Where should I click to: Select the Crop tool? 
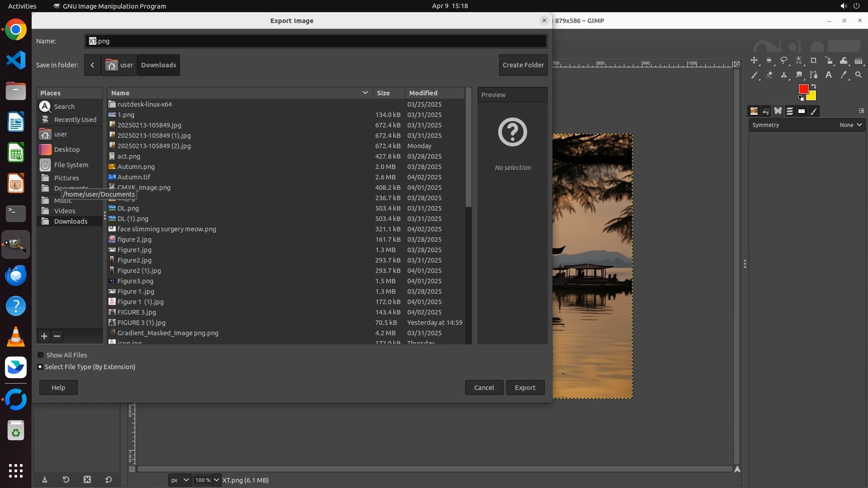[814, 61]
